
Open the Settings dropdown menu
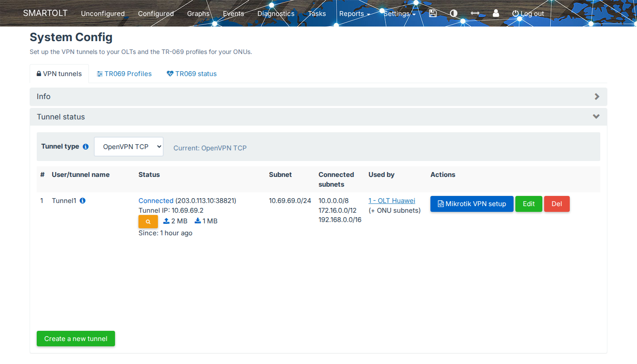(x=399, y=14)
